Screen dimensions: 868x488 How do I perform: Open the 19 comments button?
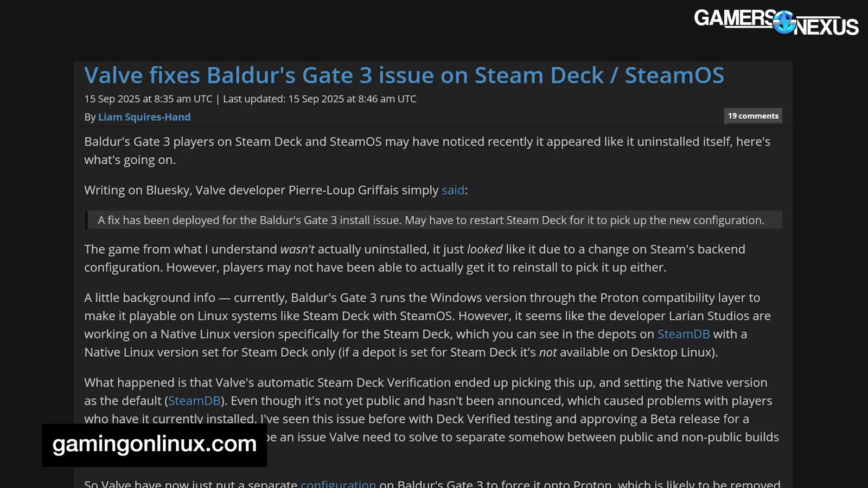[753, 116]
